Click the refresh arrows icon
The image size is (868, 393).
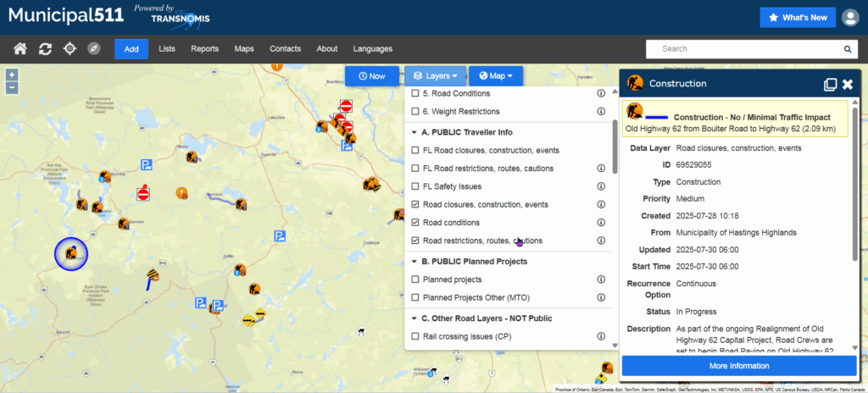tap(45, 49)
